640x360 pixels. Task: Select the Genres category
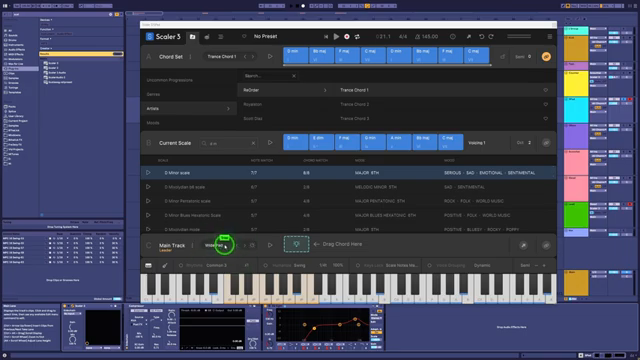[153, 94]
